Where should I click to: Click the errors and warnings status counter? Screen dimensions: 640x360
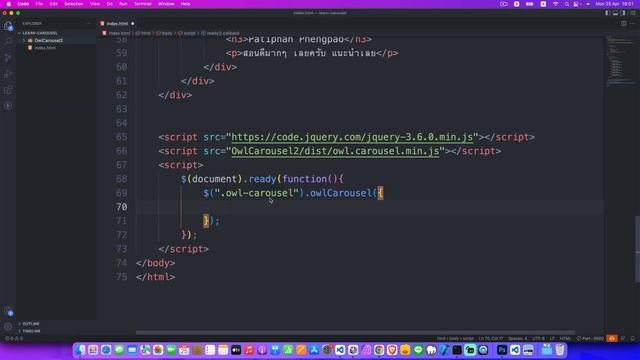coord(14,338)
